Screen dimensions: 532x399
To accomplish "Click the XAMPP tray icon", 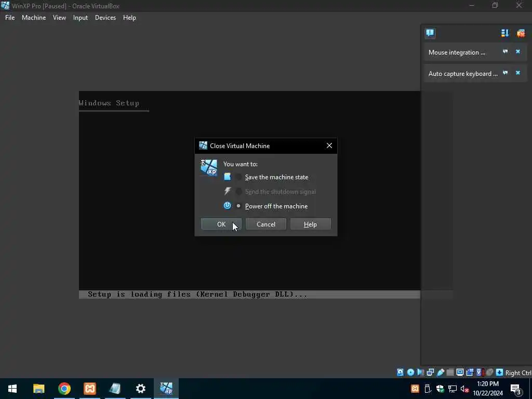I will click(x=415, y=389).
